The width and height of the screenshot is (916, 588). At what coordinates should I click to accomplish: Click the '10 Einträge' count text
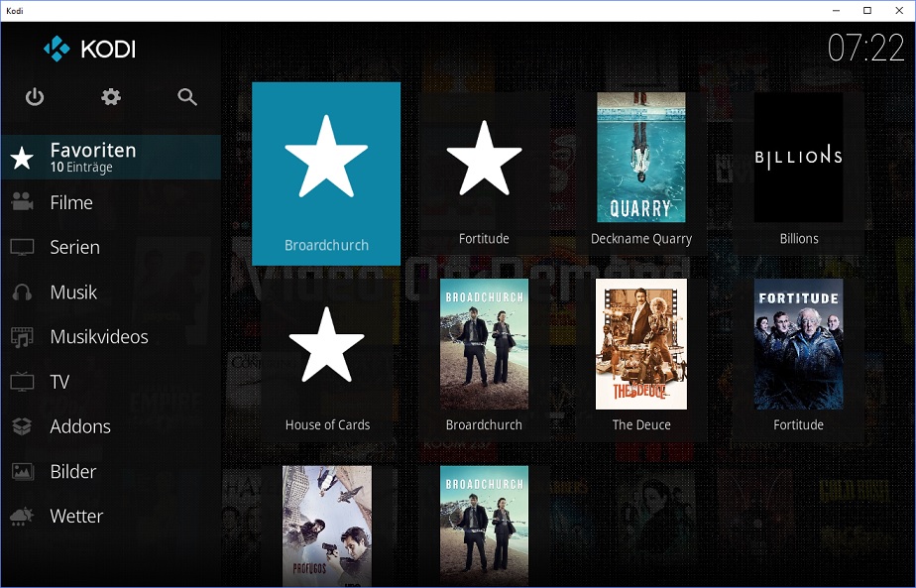[81, 168]
